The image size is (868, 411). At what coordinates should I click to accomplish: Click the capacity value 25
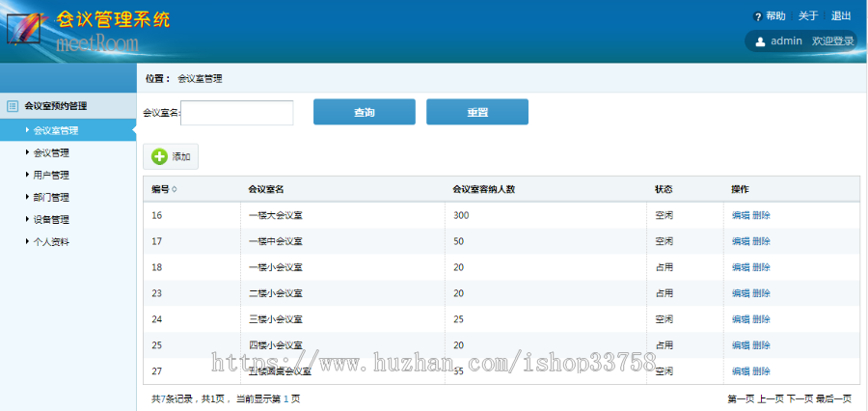pyautogui.click(x=458, y=319)
